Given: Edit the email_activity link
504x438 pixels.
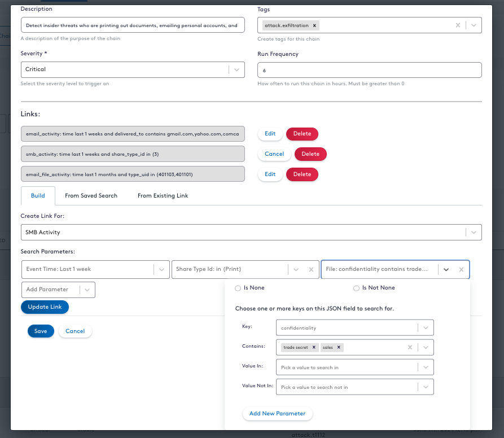Looking at the screenshot, I should click(x=270, y=134).
